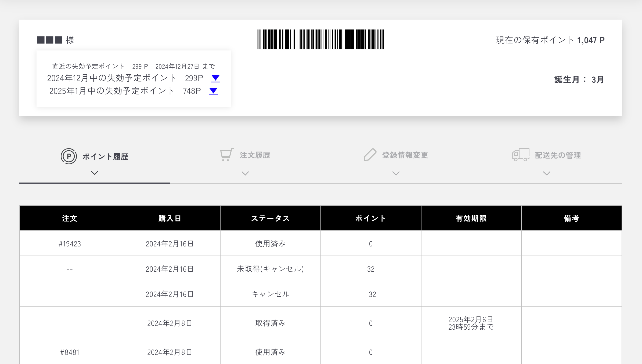Click the 備考 column header
This screenshot has height=364, width=642.
point(572,218)
